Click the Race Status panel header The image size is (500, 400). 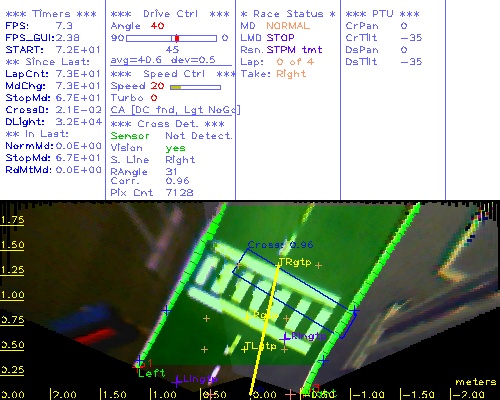click(x=288, y=14)
